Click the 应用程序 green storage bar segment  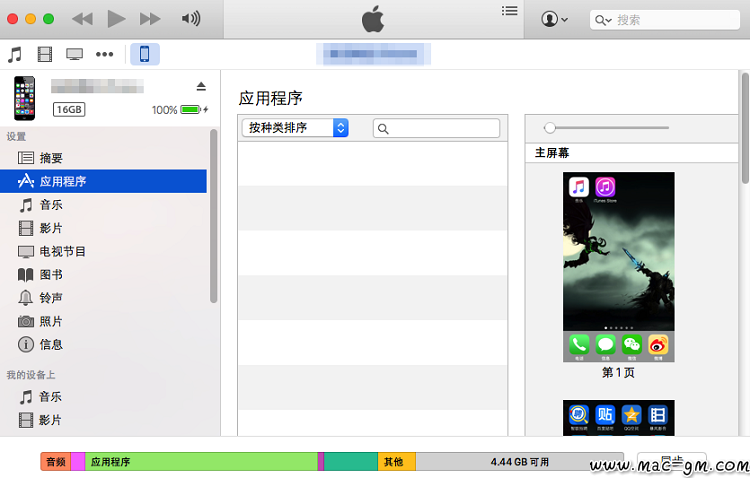coord(201,462)
